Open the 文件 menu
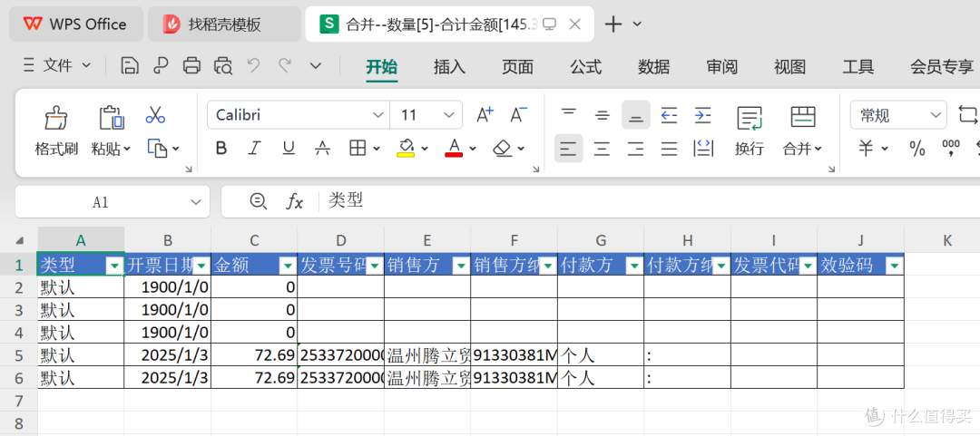 (57, 65)
